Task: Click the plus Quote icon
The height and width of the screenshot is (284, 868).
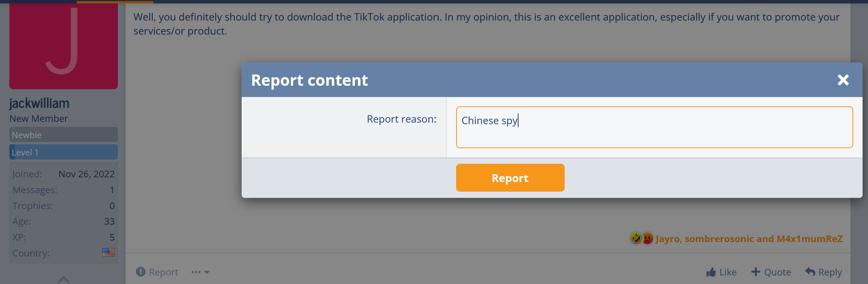Action: point(756,272)
